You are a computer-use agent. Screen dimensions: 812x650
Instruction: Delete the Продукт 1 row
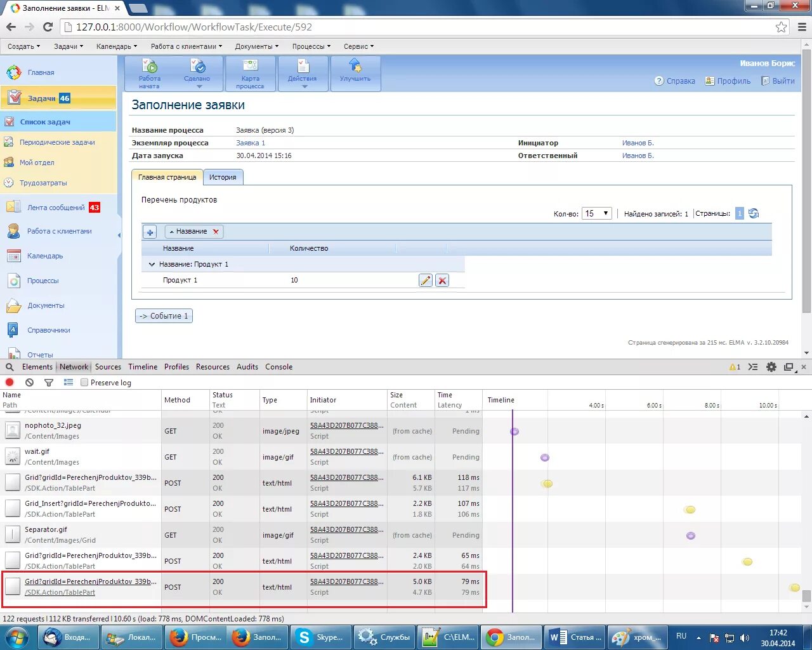tap(442, 281)
